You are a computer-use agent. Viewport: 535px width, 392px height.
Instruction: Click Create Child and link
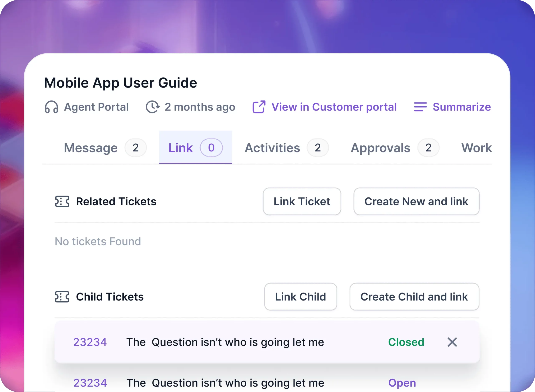414,297
